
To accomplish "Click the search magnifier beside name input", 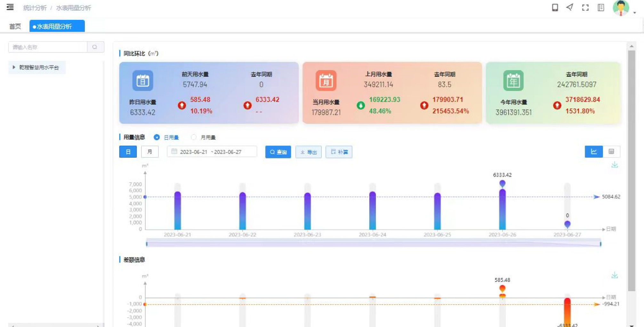I will click(95, 47).
